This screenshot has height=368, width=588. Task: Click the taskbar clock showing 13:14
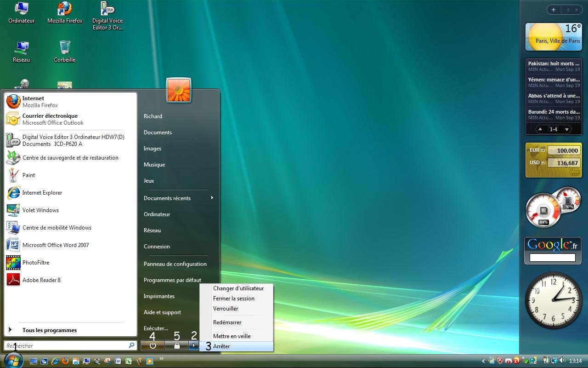click(x=576, y=361)
